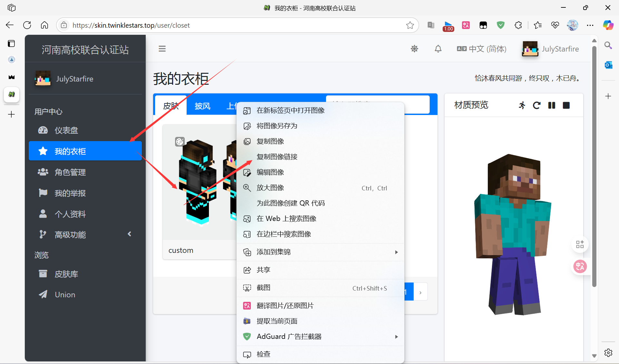Viewport: 619px width, 364px height.
Task: Open the browser Extensions puzzle icon
Action: click(518, 25)
